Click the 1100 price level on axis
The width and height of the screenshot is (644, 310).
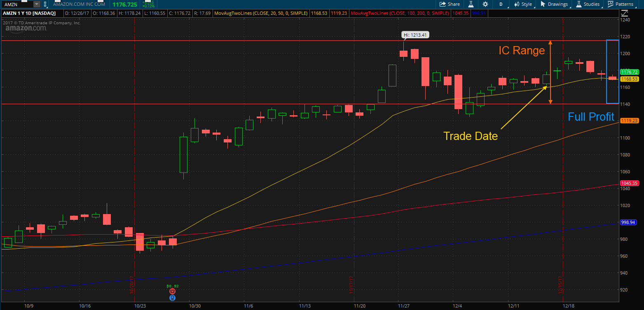(625, 138)
